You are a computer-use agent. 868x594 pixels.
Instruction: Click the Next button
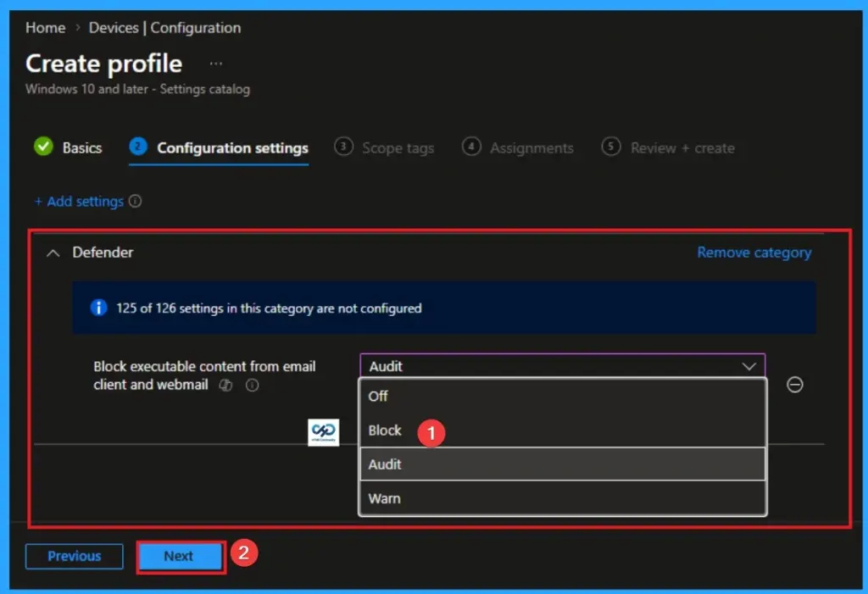coord(179,556)
